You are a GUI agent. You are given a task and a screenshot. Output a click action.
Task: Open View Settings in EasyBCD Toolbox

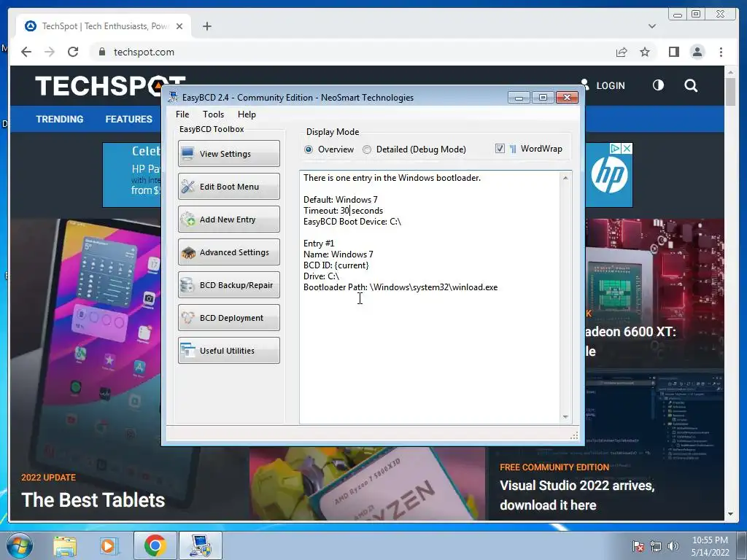(228, 153)
